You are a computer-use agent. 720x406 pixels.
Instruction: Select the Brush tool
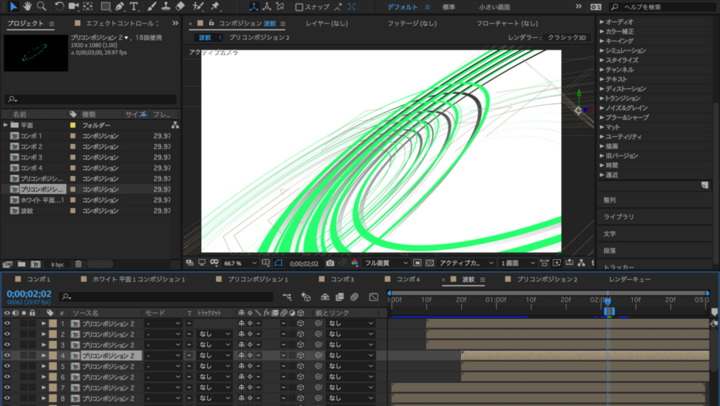[x=152, y=6]
